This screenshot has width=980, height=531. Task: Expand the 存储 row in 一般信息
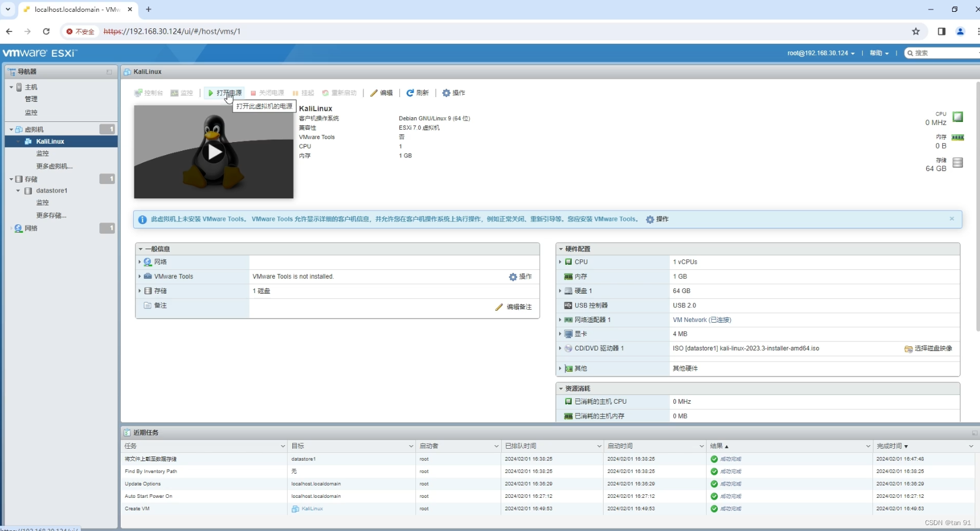pos(140,291)
